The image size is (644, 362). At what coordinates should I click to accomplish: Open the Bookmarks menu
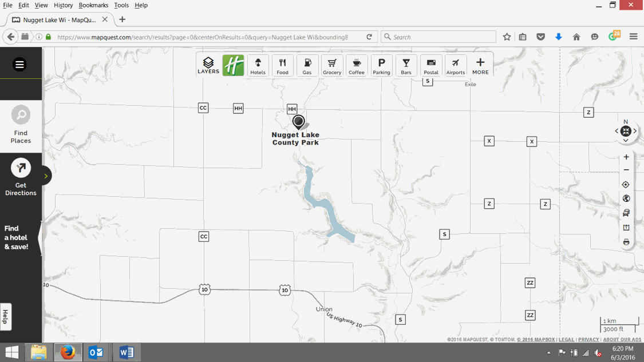pos(93,5)
